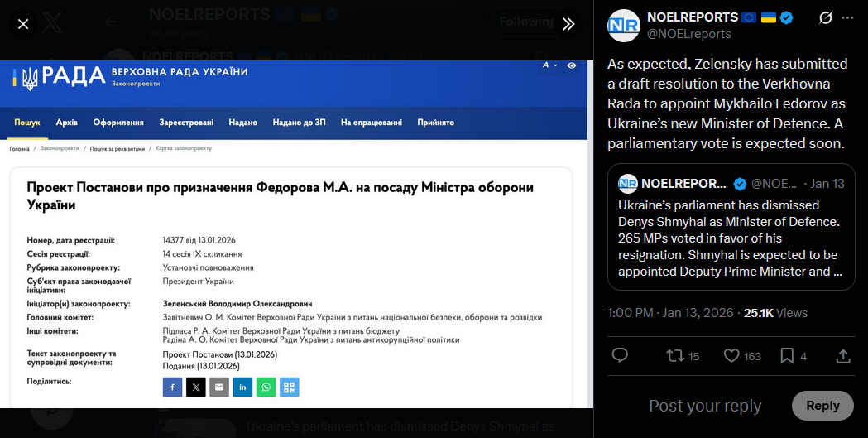Toggle the accessibility eye icon

tap(572, 65)
